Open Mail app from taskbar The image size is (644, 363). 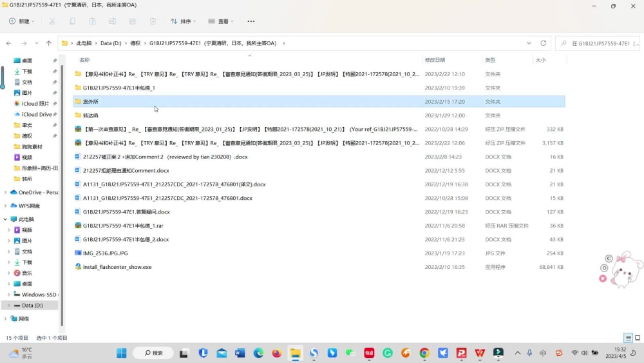(222, 353)
